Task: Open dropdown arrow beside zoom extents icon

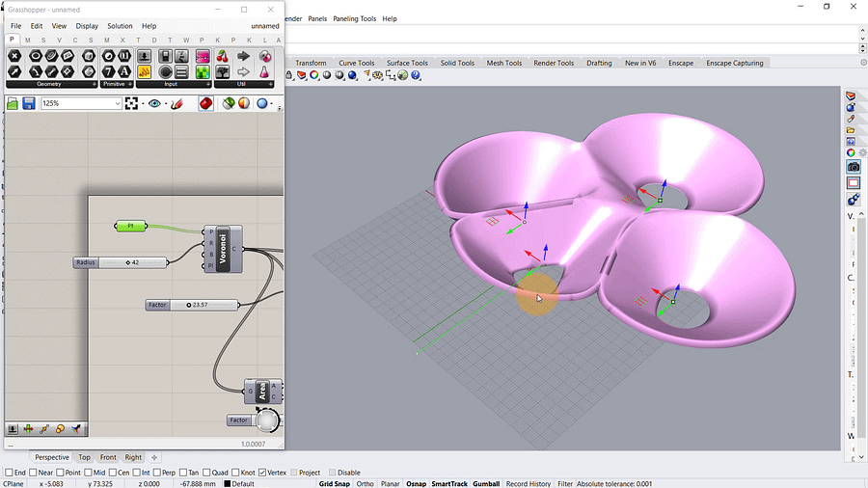Action: pyautogui.click(x=143, y=104)
